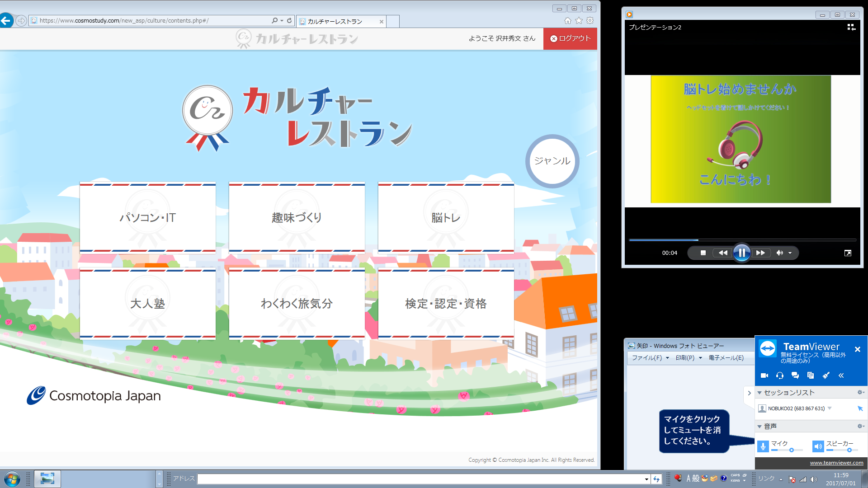Mute the media player volume

coord(779,253)
